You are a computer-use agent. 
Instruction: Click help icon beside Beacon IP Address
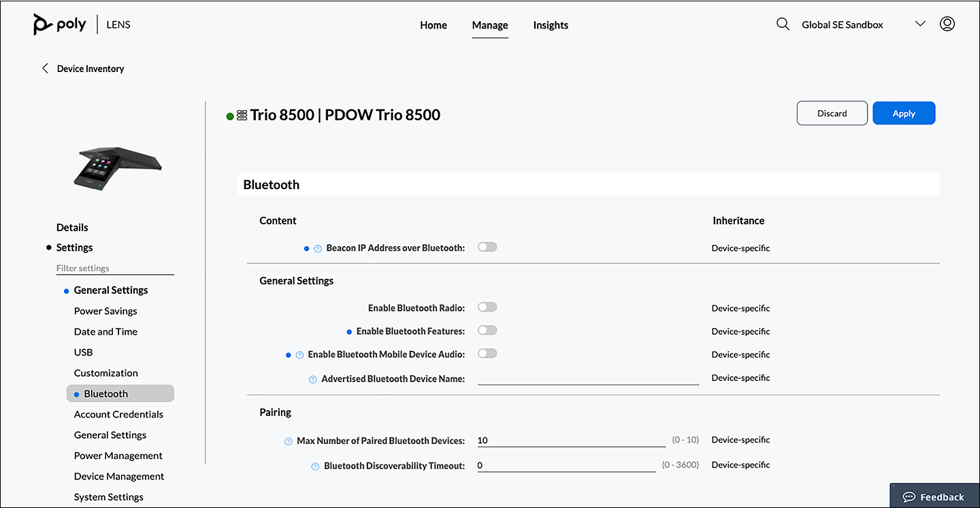pyautogui.click(x=318, y=249)
